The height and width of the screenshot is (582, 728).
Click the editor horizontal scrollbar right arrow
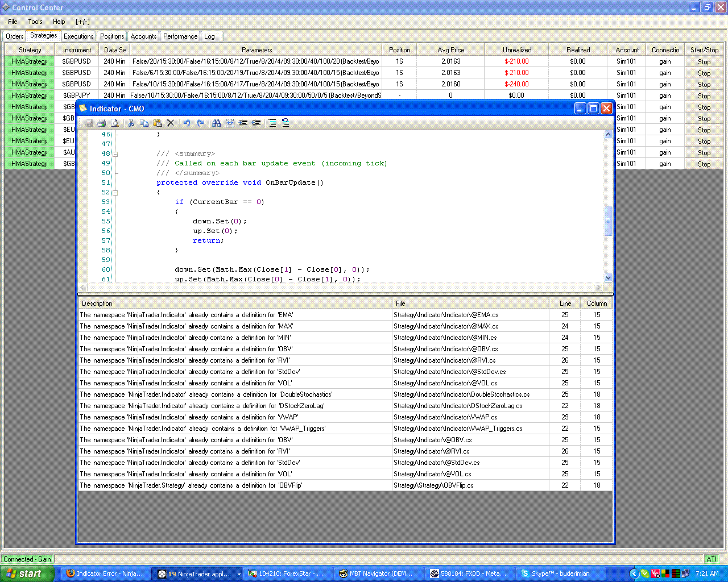coord(598,287)
